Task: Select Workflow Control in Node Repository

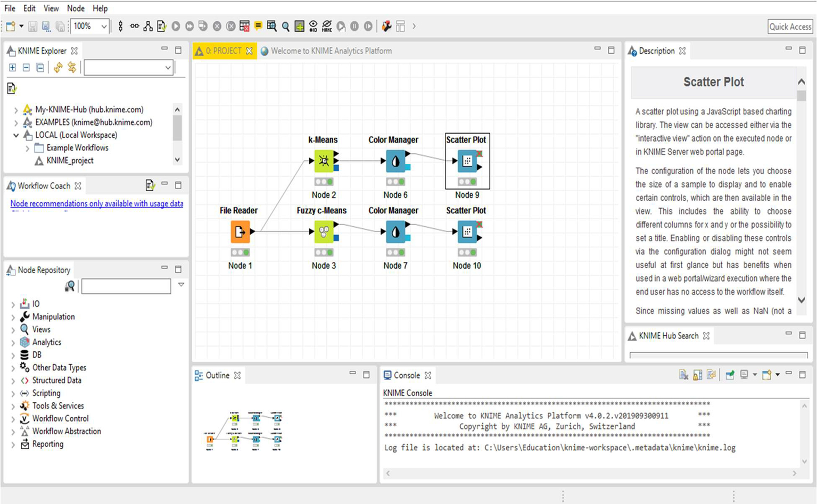Action: 60,419
